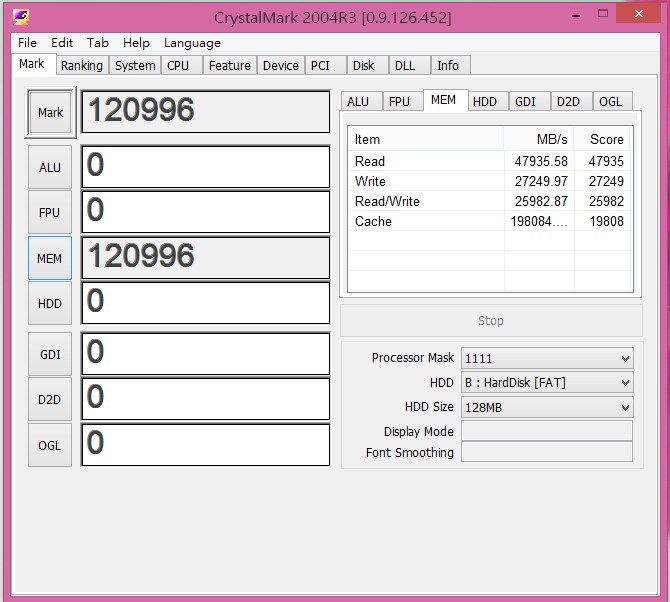Viewport: 670px width, 602px height.
Task: Click the Font Smoothing field
Action: pos(547,452)
